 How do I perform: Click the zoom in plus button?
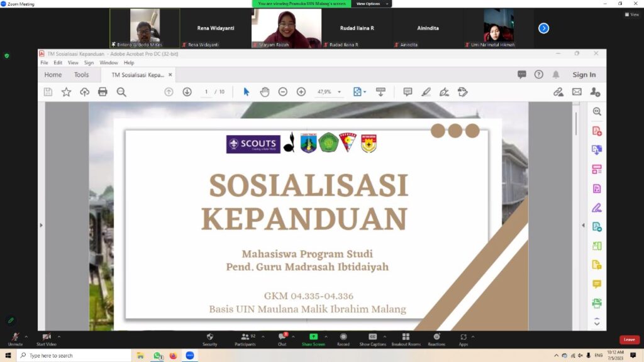click(x=301, y=92)
